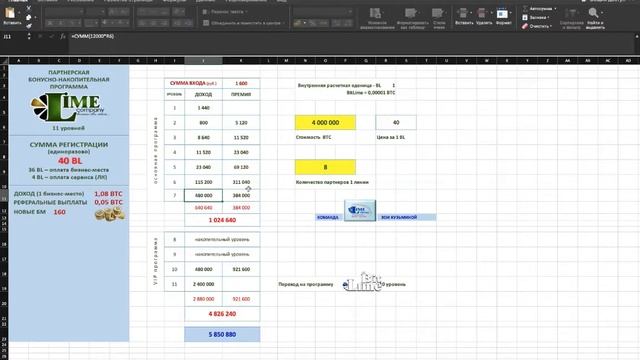Click the "0,05 BTC" referral payout value
This screenshot has width=640, height=360.
point(108,202)
